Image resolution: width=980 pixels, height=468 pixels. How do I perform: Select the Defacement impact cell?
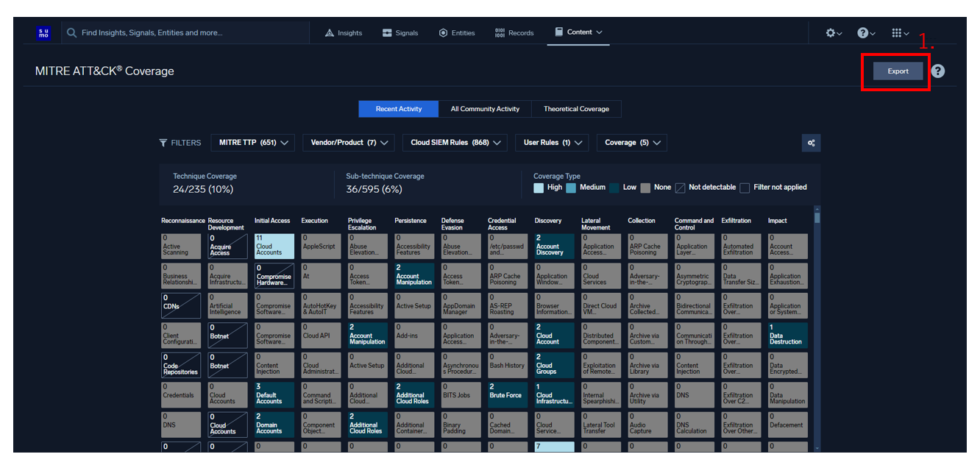(x=788, y=425)
